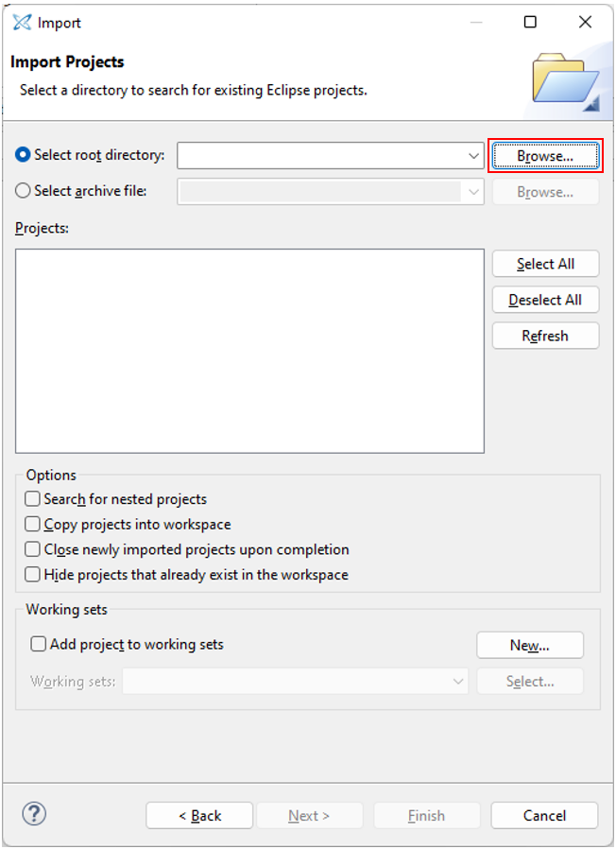Go back with the < Back button
Image resolution: width=616 pixels, height=849 pixels.
(199, 816)
